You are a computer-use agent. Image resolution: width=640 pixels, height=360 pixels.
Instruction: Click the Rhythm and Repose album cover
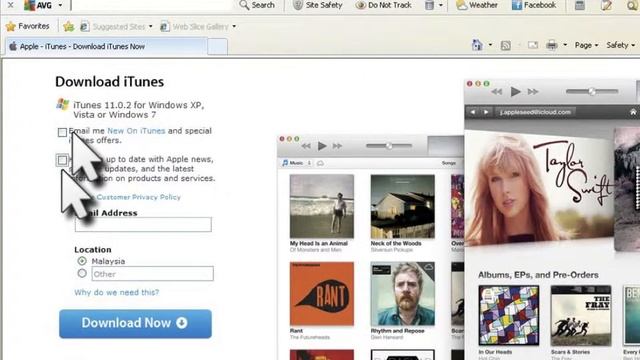402,294
